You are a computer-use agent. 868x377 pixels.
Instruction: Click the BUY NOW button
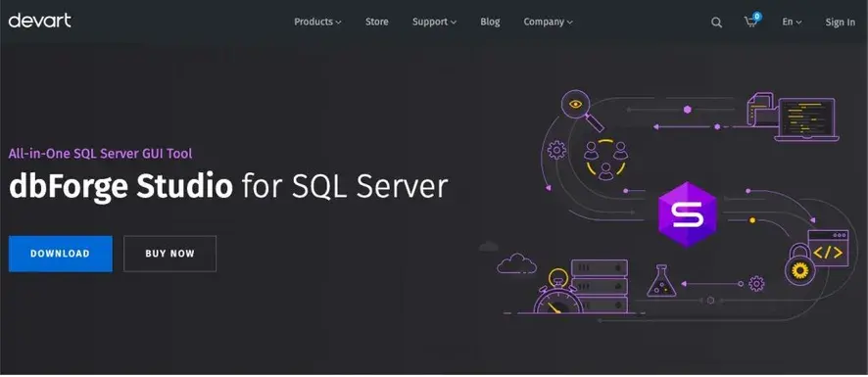(169, 254)
